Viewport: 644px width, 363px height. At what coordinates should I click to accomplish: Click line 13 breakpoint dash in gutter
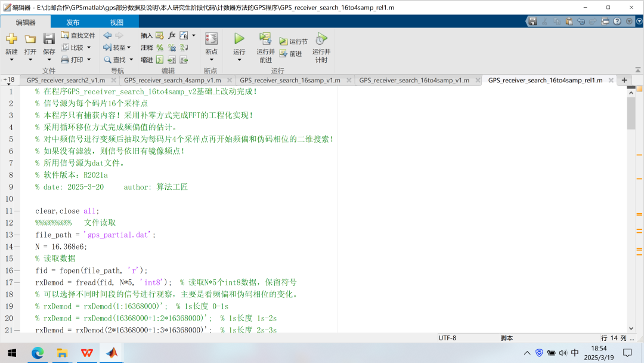[x=17, y=235]
